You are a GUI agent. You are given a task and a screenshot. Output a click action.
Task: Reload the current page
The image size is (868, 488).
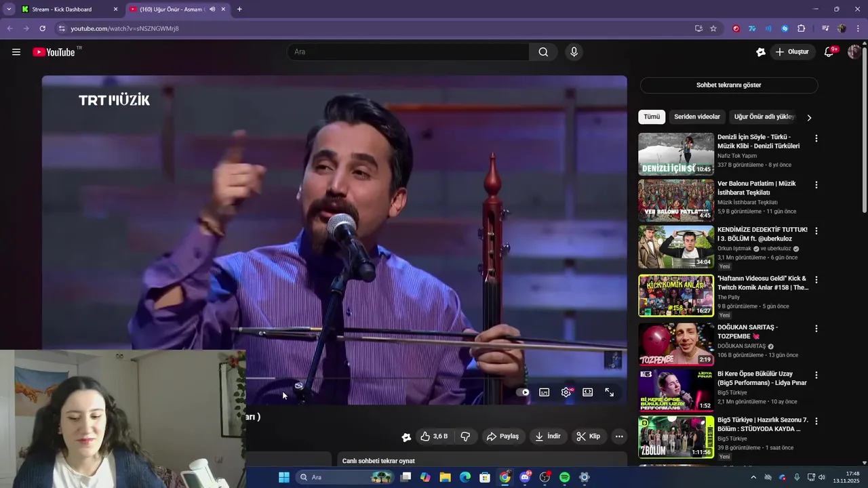click(x=42, y=28)
